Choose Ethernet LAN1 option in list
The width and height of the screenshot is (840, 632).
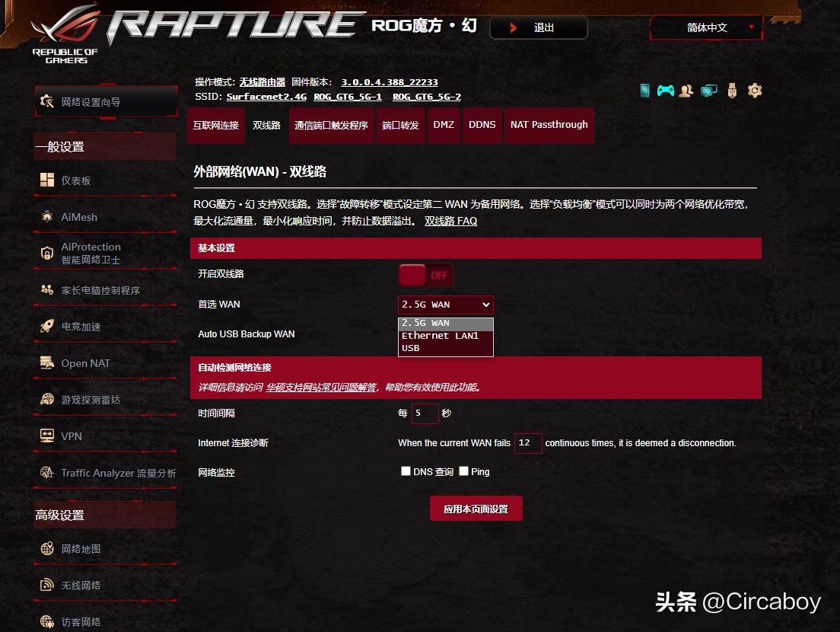(x=445, y=336)
